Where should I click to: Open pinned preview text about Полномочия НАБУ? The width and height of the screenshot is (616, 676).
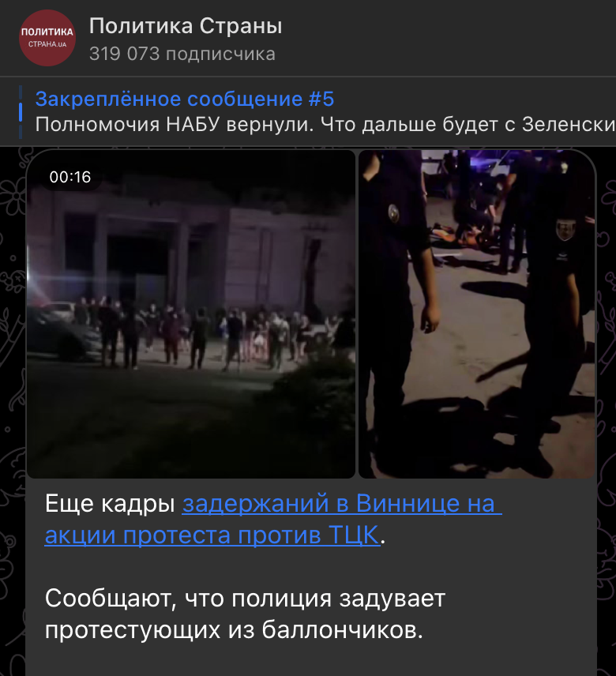(325, 125)
